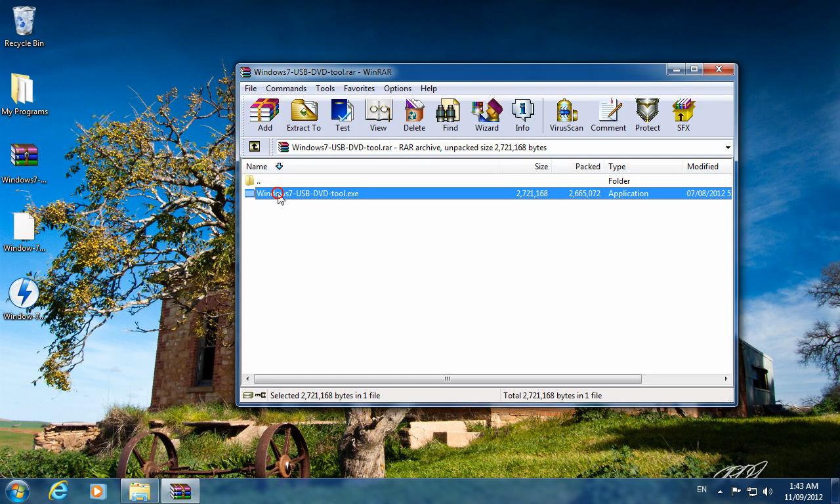Open the Find files icon

tap(449, 115)
